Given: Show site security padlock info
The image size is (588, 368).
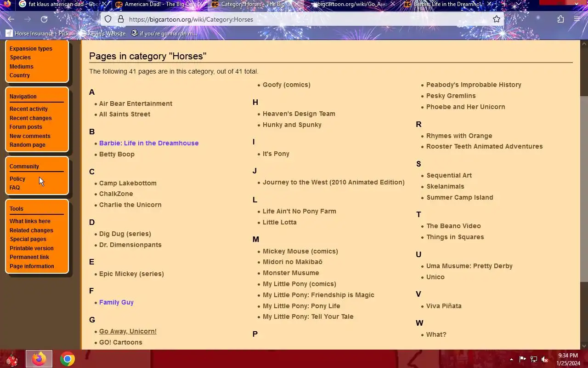Looking at the screenshot, I should 121,19.
